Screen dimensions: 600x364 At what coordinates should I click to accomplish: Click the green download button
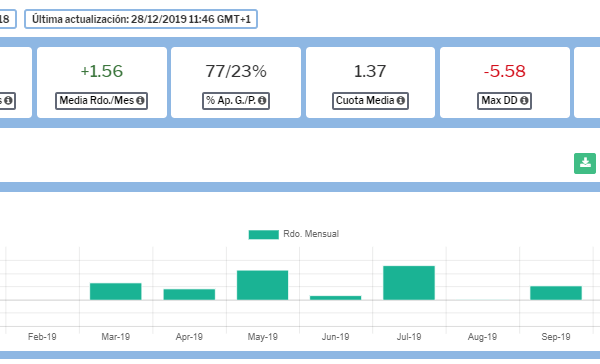(585, 163)
